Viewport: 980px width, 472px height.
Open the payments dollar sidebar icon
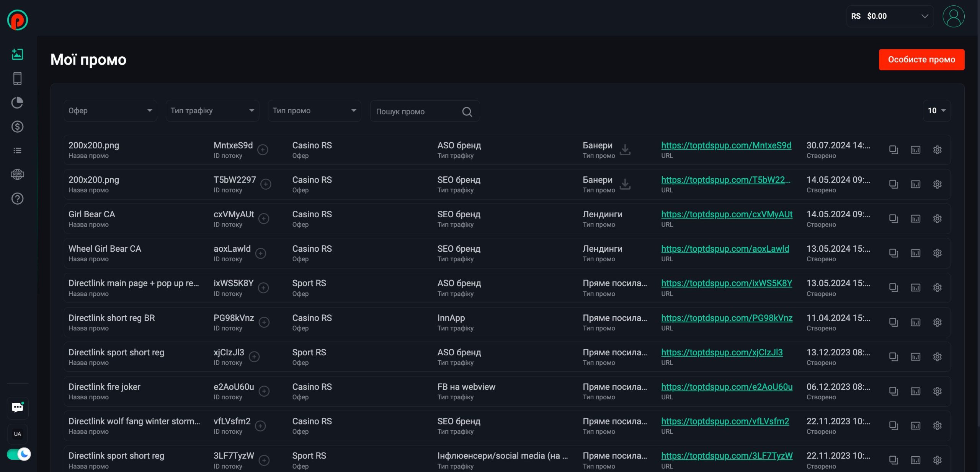[17, 127]
